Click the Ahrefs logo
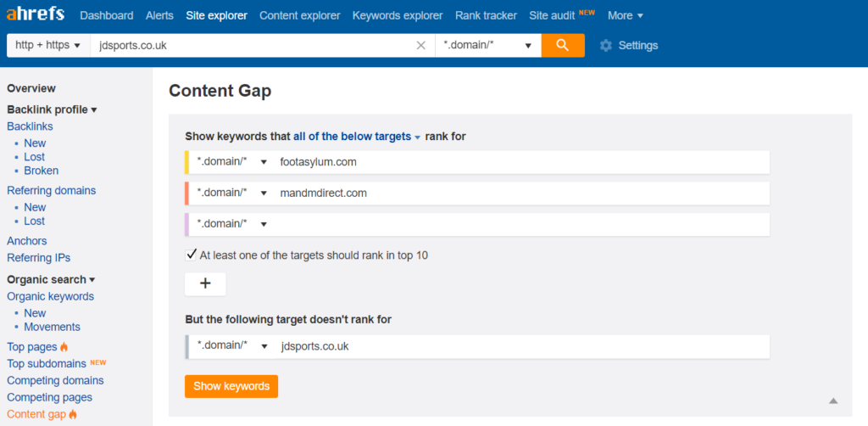 (x=36, y=15)
